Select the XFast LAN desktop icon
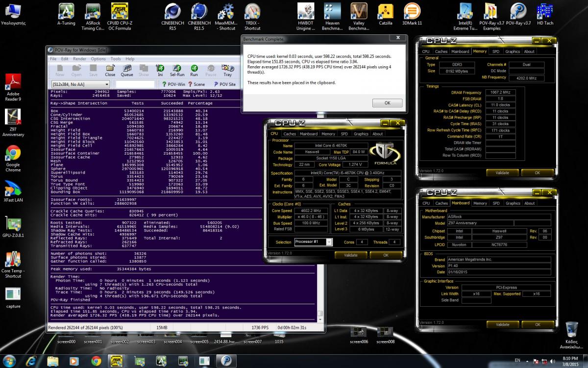The width and height of the screenshot is (588, 368). tap(13, 191)
